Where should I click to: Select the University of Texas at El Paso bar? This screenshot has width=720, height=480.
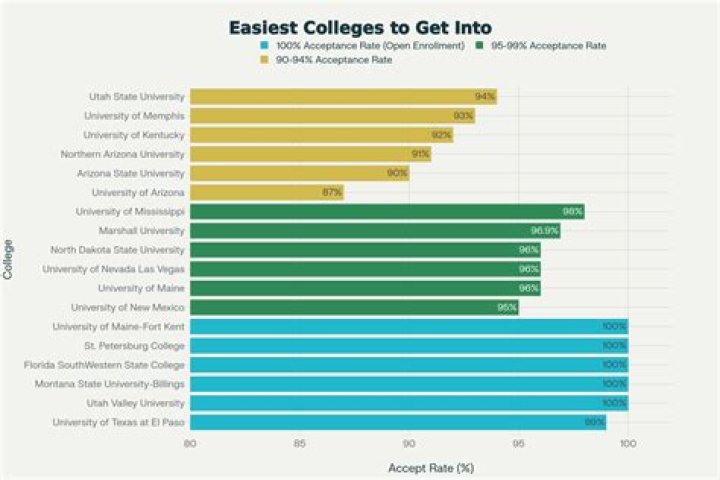397,422
